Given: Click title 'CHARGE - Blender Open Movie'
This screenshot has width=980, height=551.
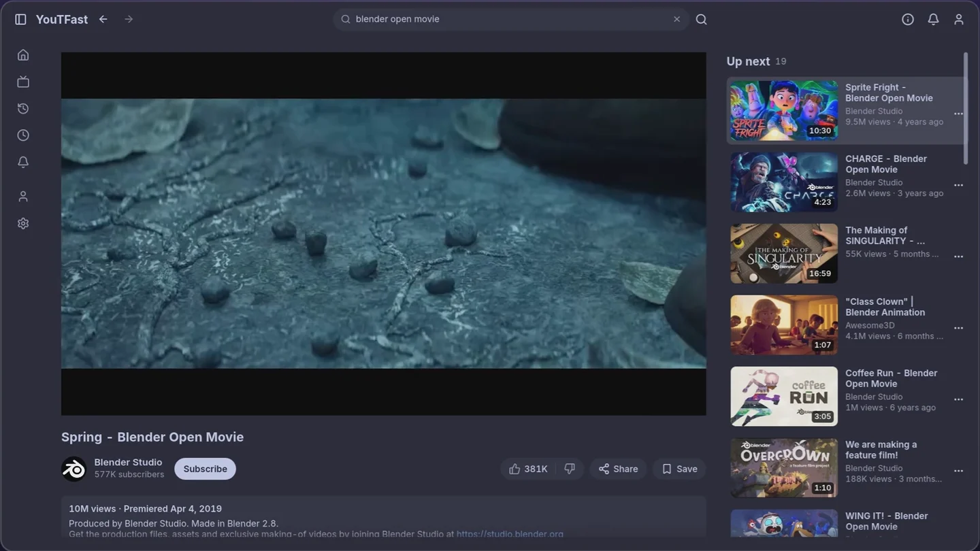Looking at the screenshot, I should tap(886, 164).
